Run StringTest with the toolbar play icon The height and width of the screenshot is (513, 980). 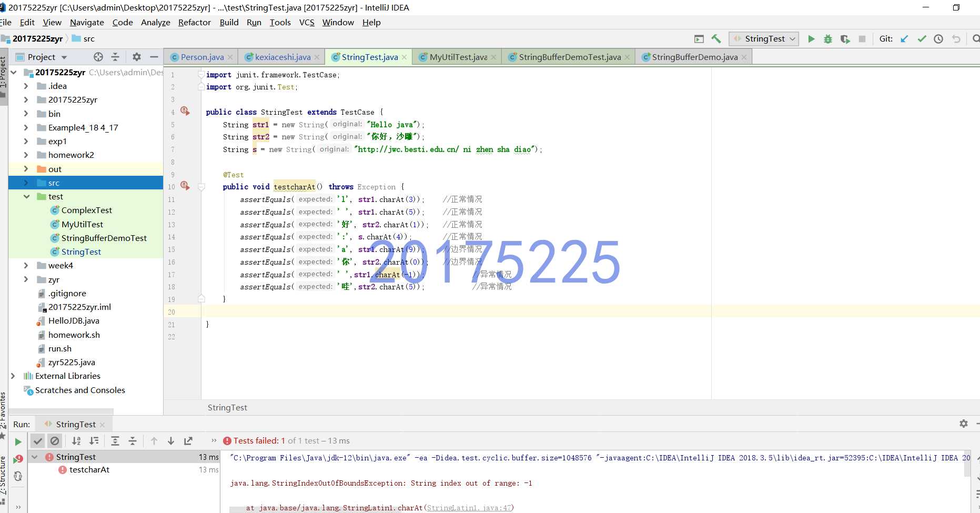coord(811,39)
